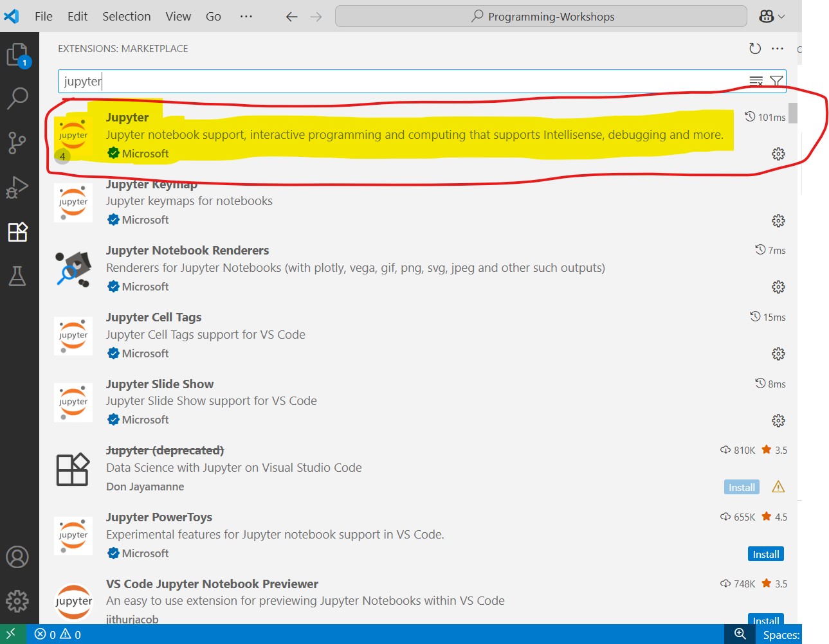Viewport: 829px width, 644px height.
Task: Open Run and Debug view icon
Action: (17, 187)
